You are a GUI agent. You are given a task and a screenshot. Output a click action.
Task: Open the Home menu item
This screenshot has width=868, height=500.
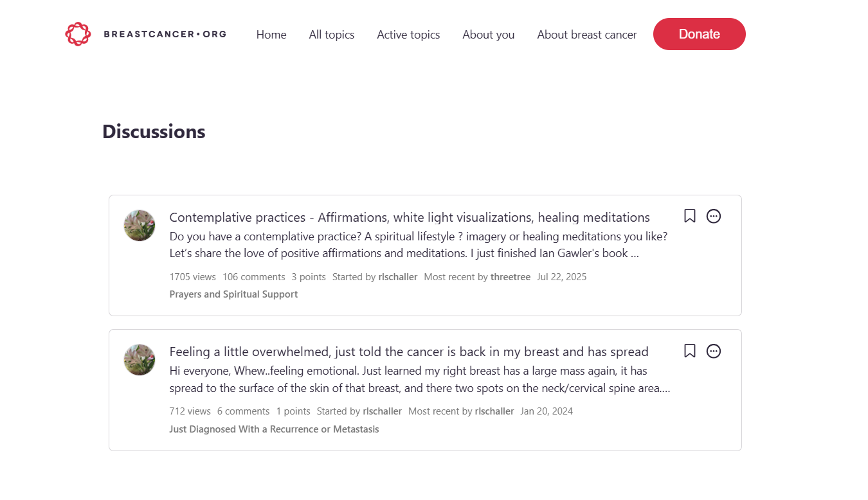pos(271,35)
